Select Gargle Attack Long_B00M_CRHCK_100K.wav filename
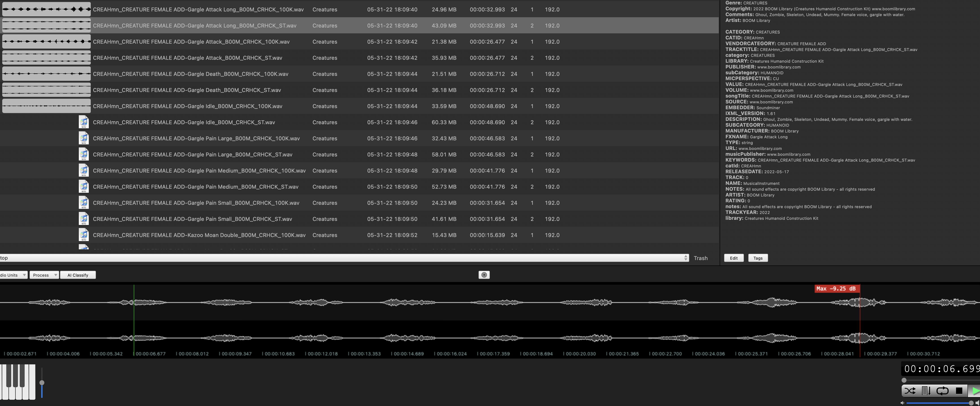Image resolution: width=980 pixels, height=406 pixels. point(198,9)
